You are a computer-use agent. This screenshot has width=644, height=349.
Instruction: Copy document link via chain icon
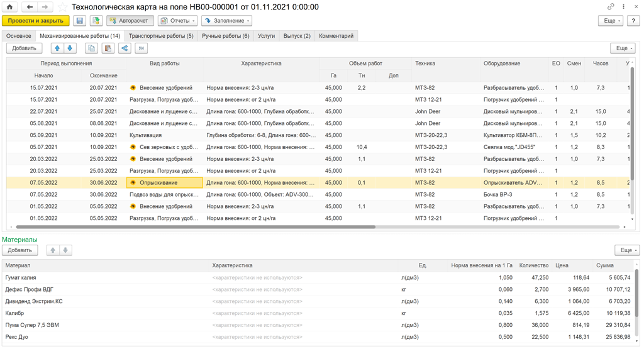tap(610, 7)
